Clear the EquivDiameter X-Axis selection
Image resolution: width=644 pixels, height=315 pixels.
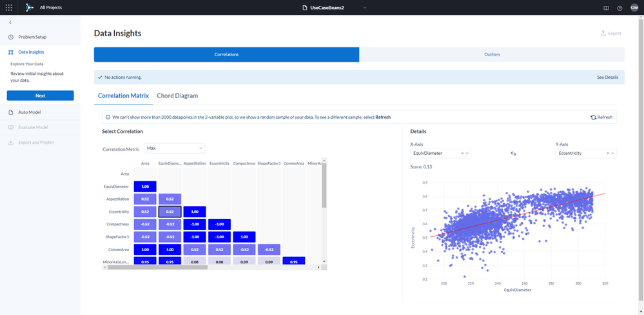click(462, 153)
